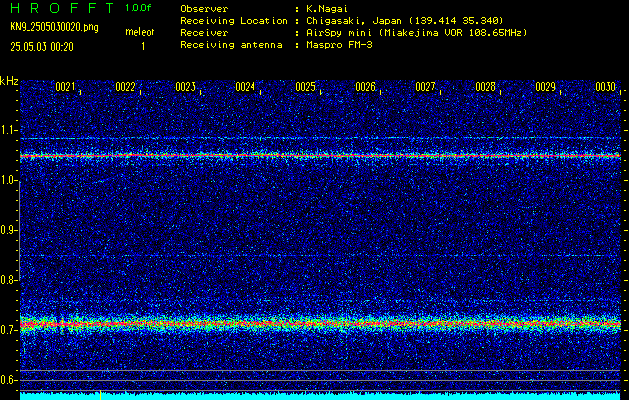Click the 0025 time marker

coord(306,87)
